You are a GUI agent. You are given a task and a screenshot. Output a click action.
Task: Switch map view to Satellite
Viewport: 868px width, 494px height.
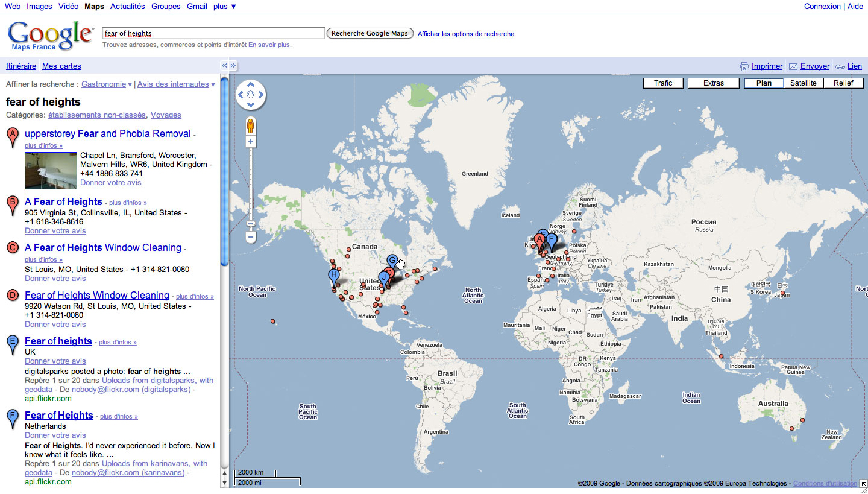pos(804,83)
